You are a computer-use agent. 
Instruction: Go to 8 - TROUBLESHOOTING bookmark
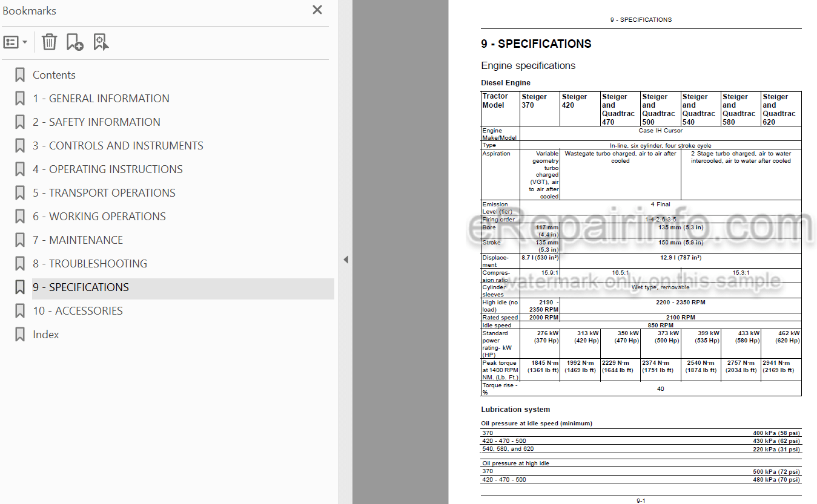pos(90,264)
